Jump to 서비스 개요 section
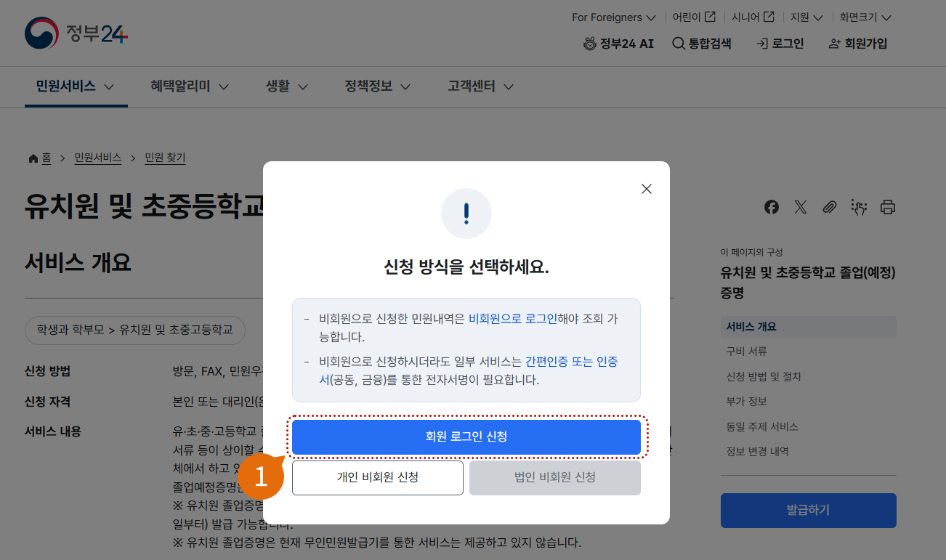The width and height of the screenshot is (946, 560). pyautogui.click(x=809, y=327)
